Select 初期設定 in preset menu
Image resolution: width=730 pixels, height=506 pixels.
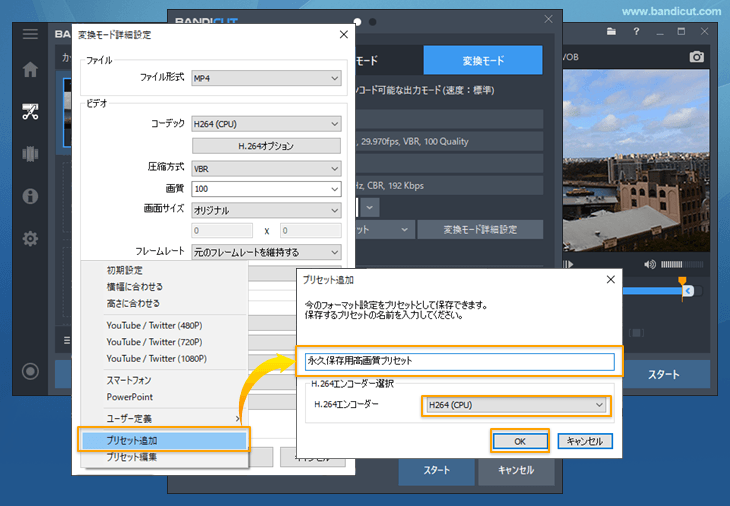164,270
